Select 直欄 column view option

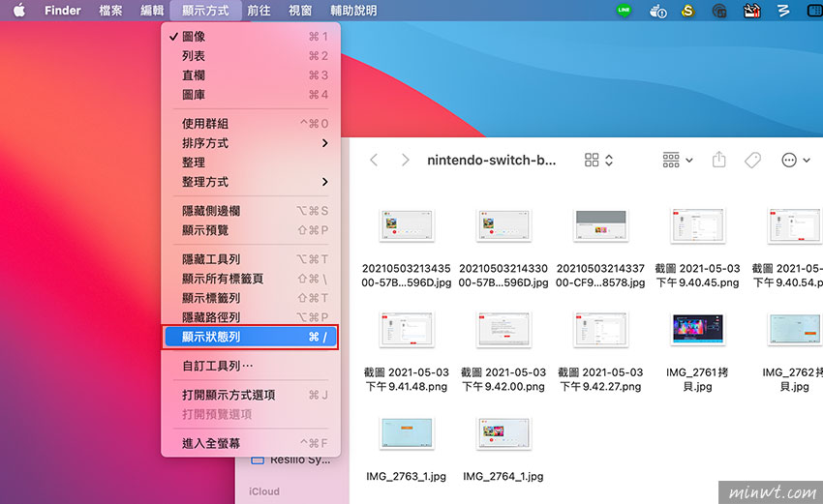coord(251,75)
